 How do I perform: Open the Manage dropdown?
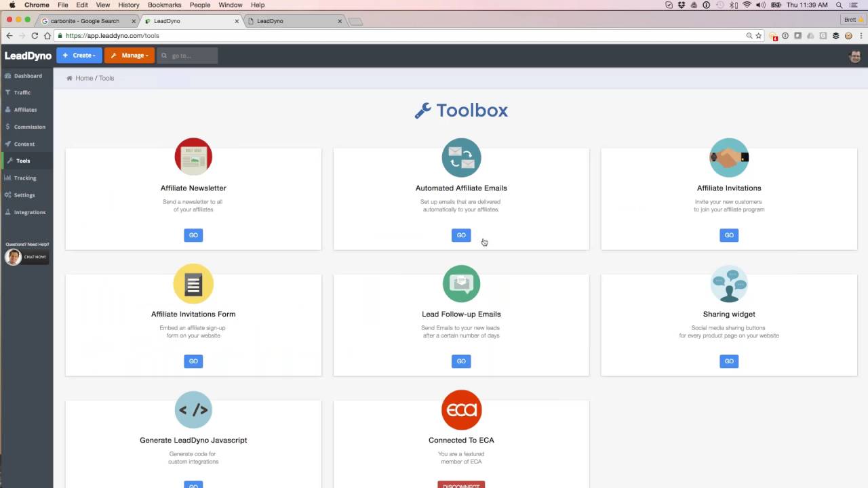[x=130, y=56]
